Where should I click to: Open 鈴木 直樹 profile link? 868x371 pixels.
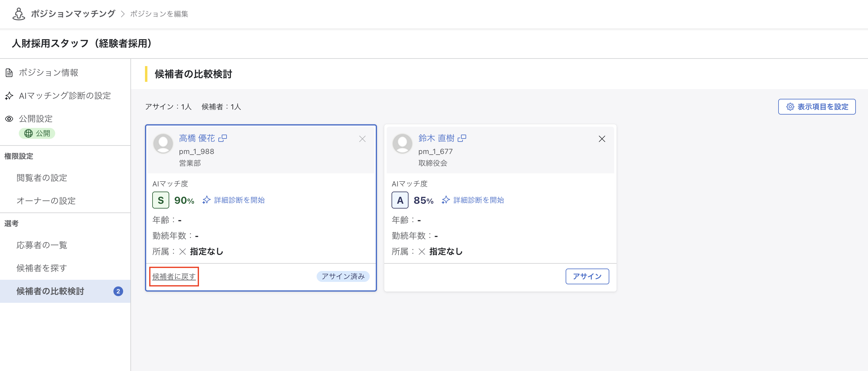(x=436, y=139)
